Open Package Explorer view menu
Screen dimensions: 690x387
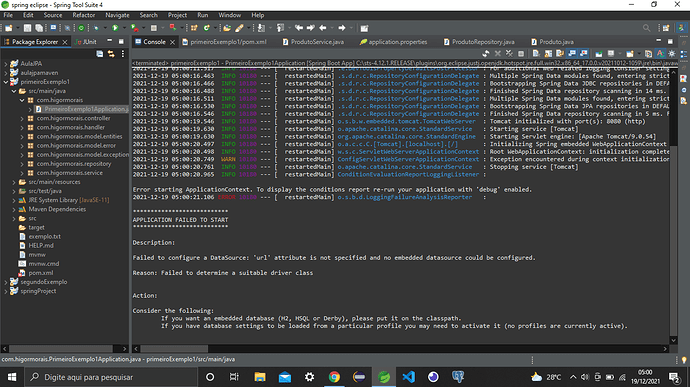(x=123, y=54)
